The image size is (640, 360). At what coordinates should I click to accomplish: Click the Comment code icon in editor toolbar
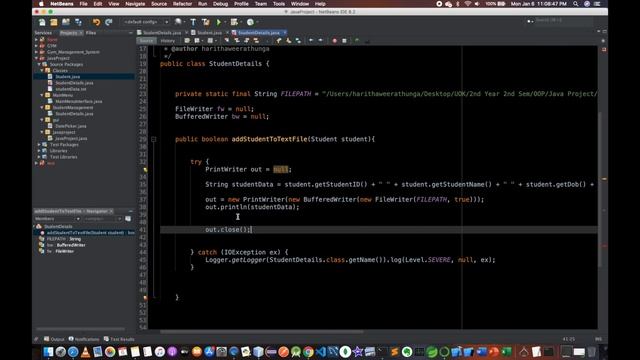[357, 40]
